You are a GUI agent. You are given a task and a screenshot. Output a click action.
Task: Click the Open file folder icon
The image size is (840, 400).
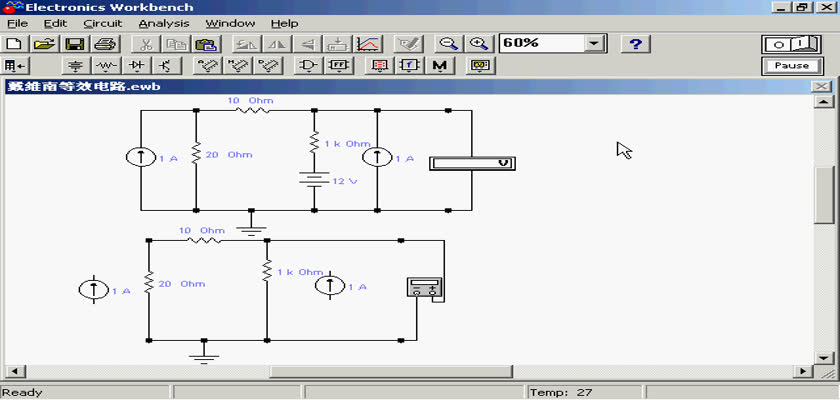[46, 44]
